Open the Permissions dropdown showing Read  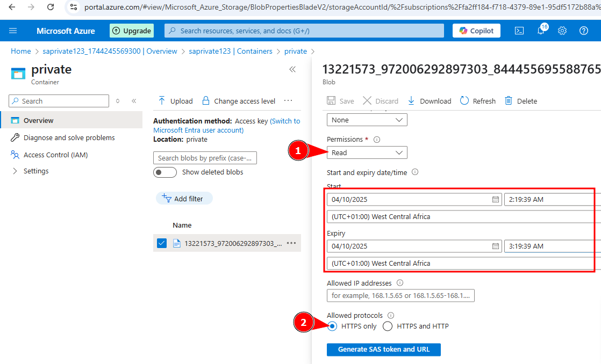click(367, 152)
